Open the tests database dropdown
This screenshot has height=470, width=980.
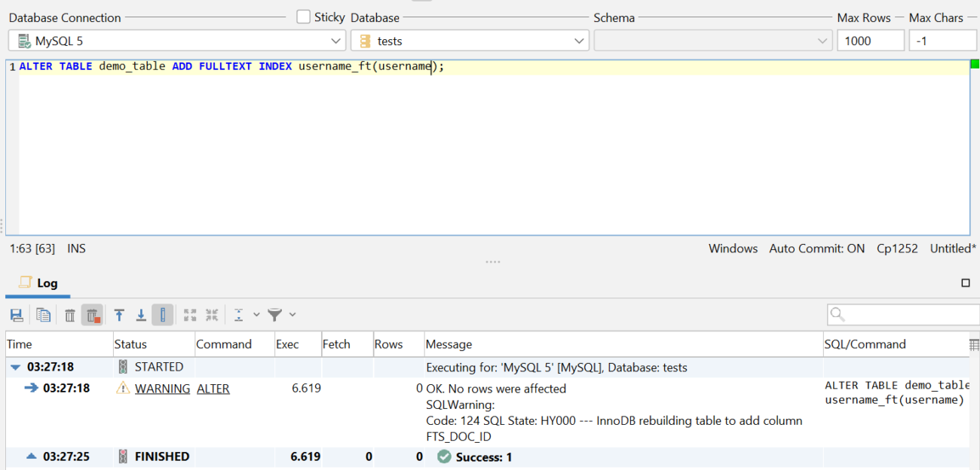(x=578, y=41)
